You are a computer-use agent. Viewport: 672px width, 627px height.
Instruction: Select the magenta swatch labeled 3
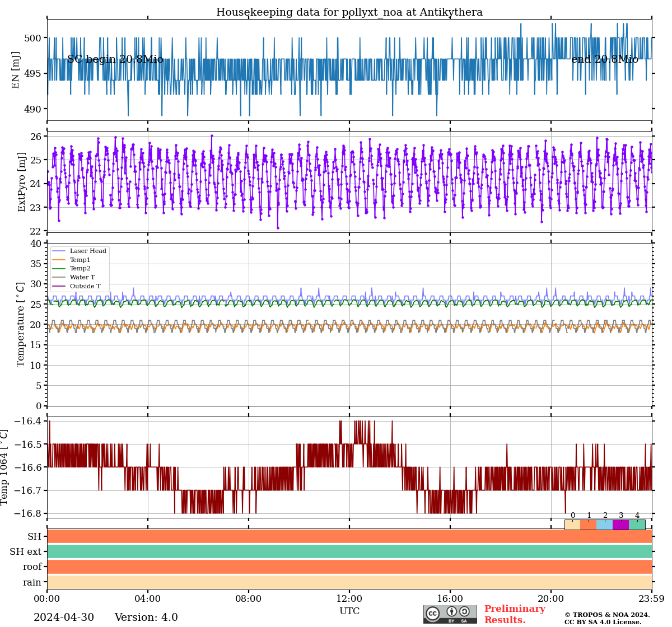coord(621,525)
